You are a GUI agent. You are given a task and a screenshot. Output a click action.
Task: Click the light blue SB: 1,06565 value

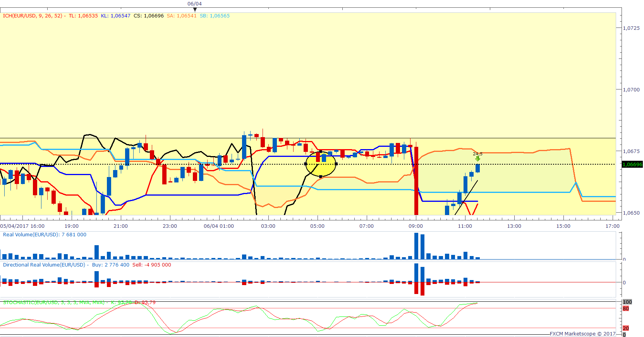(215, 16)
